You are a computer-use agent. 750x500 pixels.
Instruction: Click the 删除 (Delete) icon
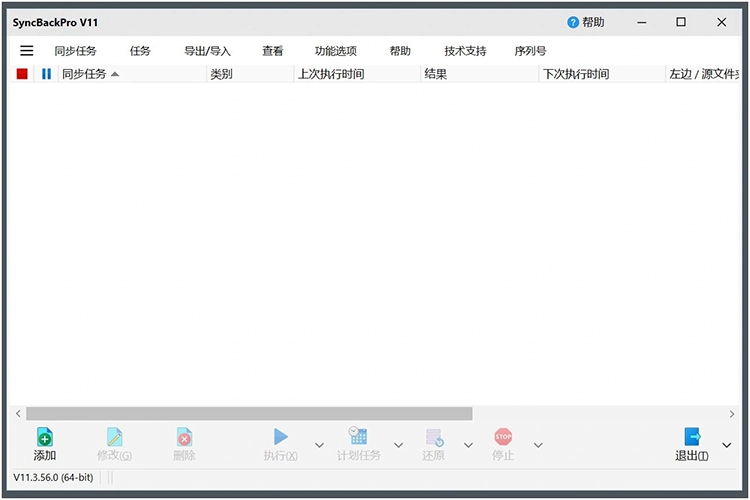click(184, 437)
